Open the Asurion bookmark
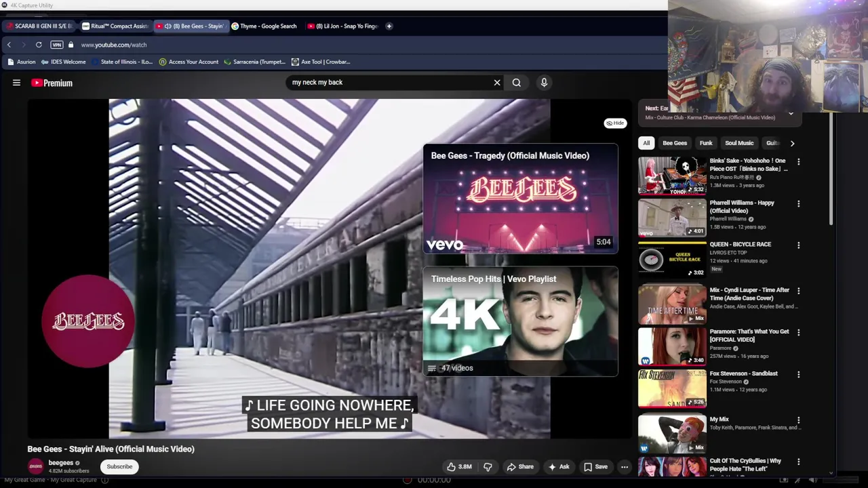Image resolution: width=868 pixels, height=488 pixels. [x=22, y=62]
